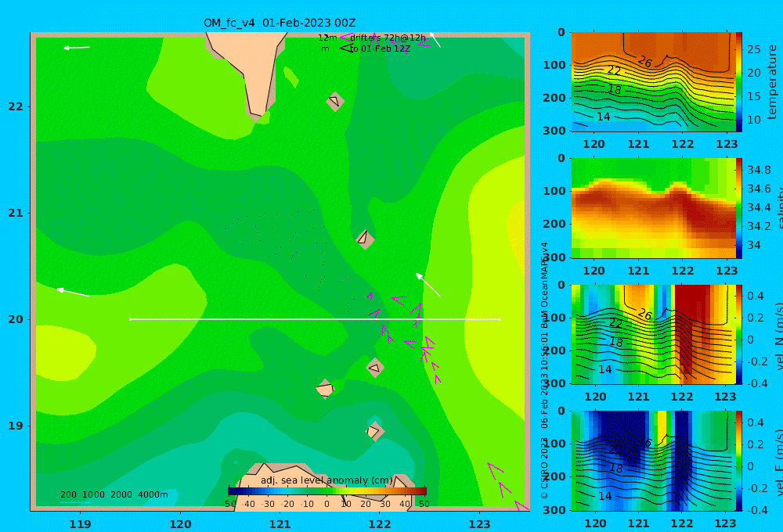
Task: Click depth label "300" on the temperature panel
Action: (554, 130)
